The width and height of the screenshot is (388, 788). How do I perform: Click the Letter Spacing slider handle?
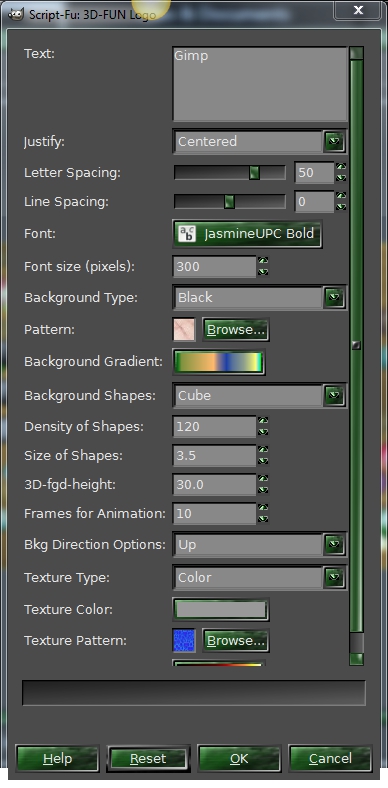(x=254, y=172)
